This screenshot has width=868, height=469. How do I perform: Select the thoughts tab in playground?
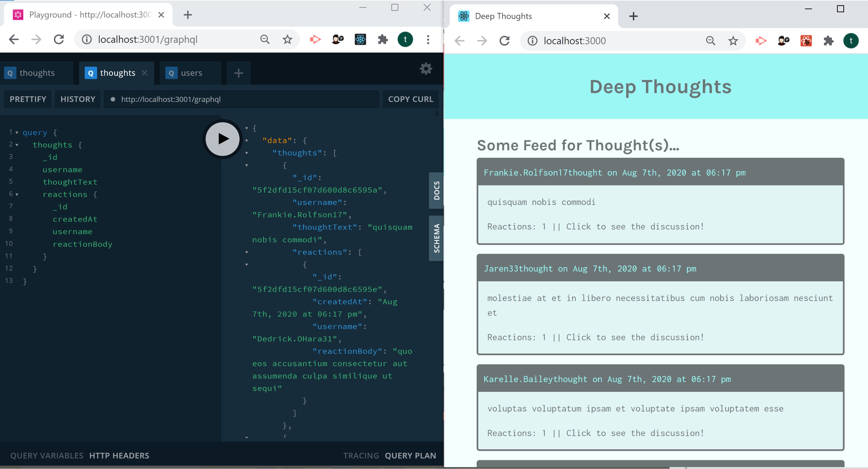click(37, 72)
